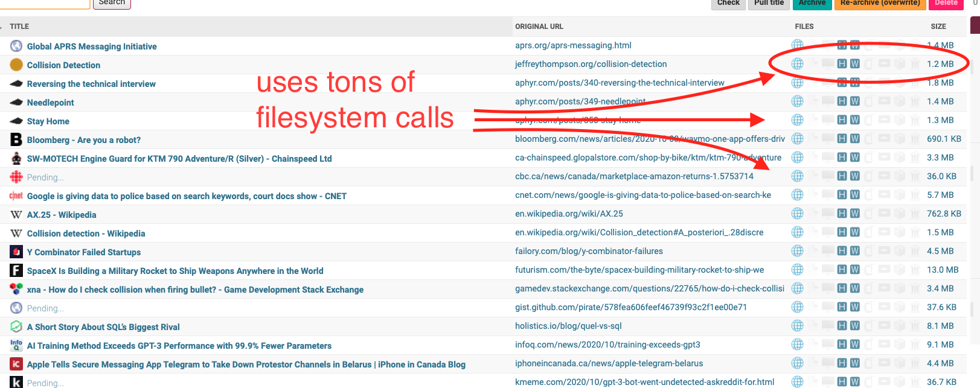Click the 690.1 KB size value

(944, 139)
